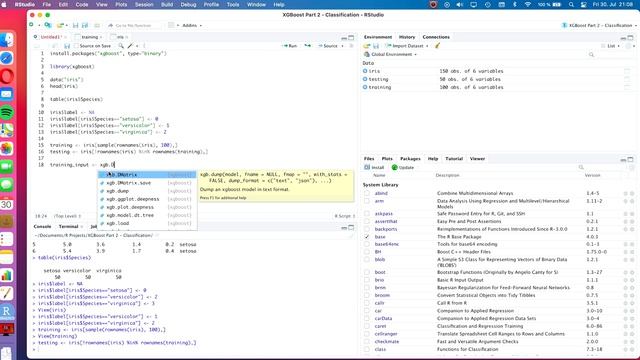This screenshot has height=360, width=640.
Task: Switch to the Files tab
Action: tap(369, 158)
